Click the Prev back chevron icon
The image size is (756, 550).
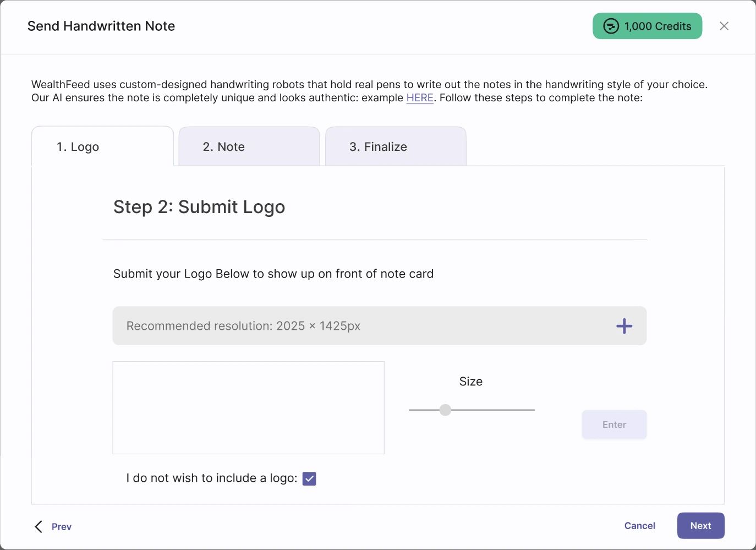tap(39, 526)
